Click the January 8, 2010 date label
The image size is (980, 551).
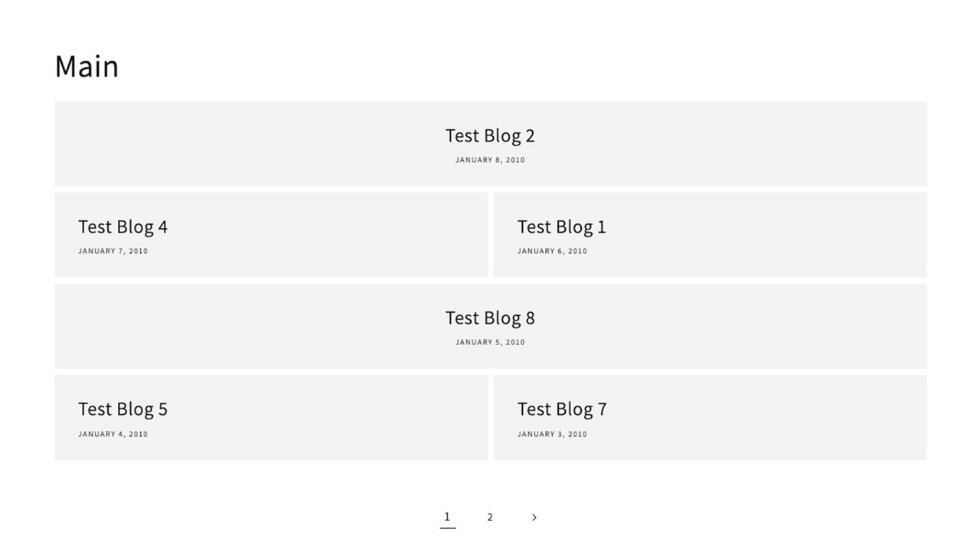(x=490, y=159)
